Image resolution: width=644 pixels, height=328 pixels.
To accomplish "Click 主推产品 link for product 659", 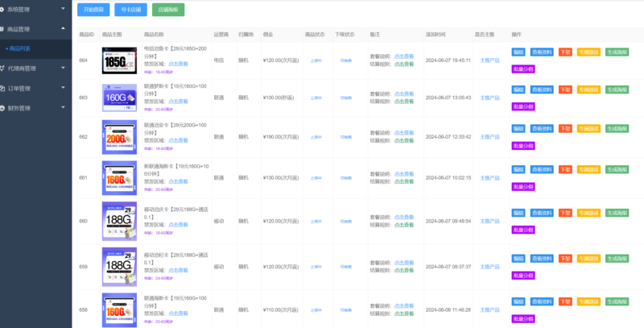I will pyautogui.click(x=490, y=267).
